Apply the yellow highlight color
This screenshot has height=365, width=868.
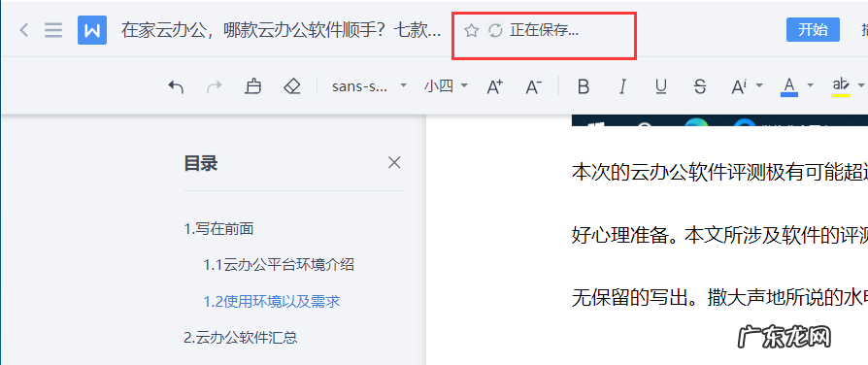pos(841,86)
